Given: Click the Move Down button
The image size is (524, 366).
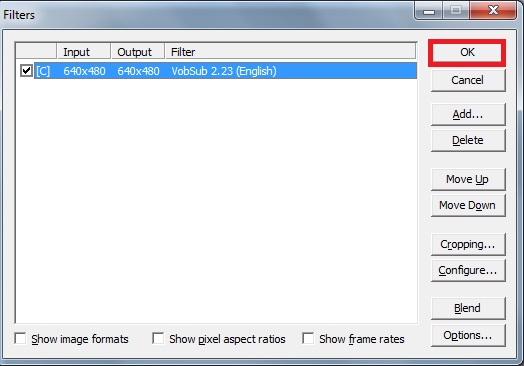Looking at the screenshot, I should click(x=468, y=205).
